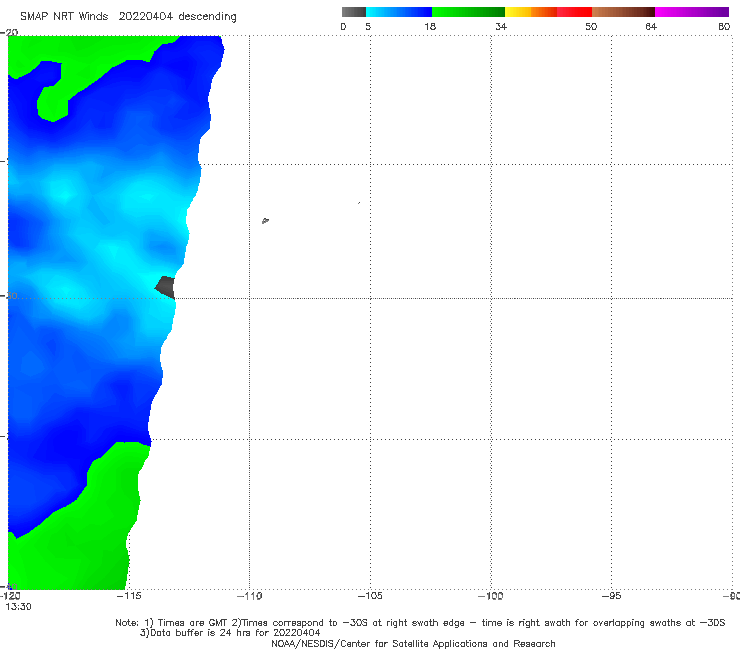Click the red segment of the color scale

574,12
